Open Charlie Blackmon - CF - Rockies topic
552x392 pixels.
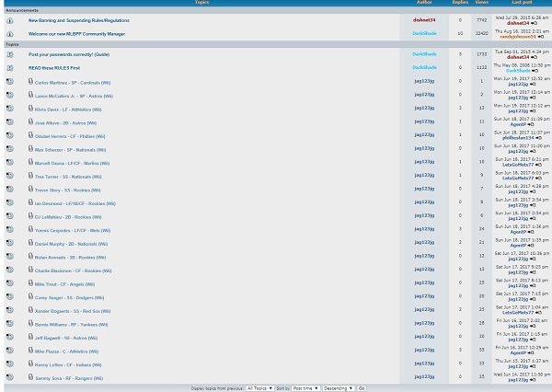click(74, 271)
